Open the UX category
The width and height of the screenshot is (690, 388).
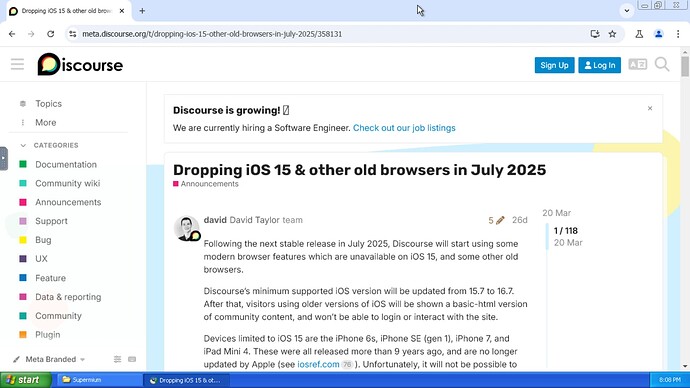[x=41, y=259]
